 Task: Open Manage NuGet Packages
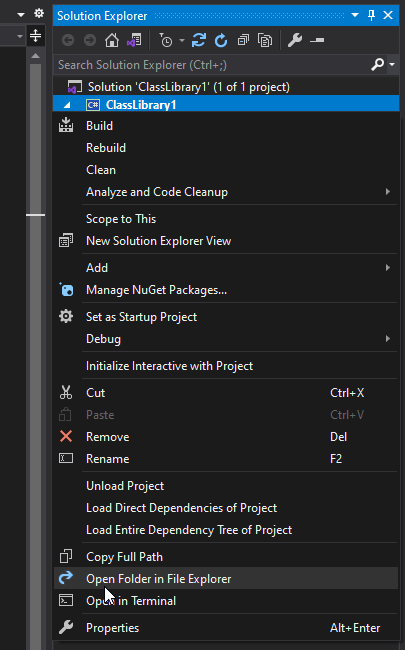pos(226,290)
